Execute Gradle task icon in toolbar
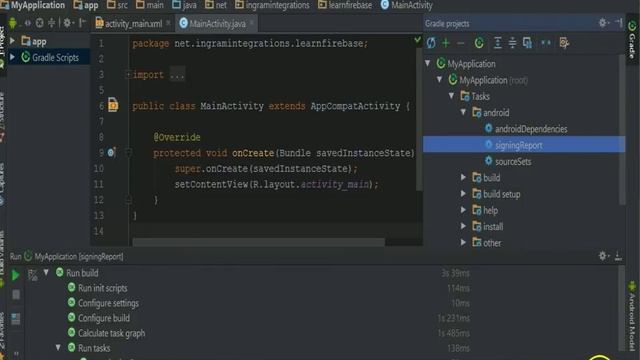 pos(479,43)
